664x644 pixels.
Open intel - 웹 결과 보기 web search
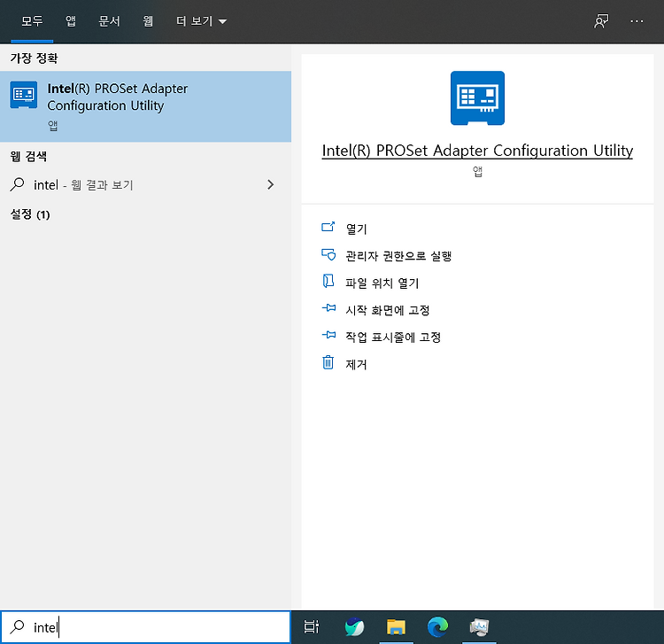(146, 185)
